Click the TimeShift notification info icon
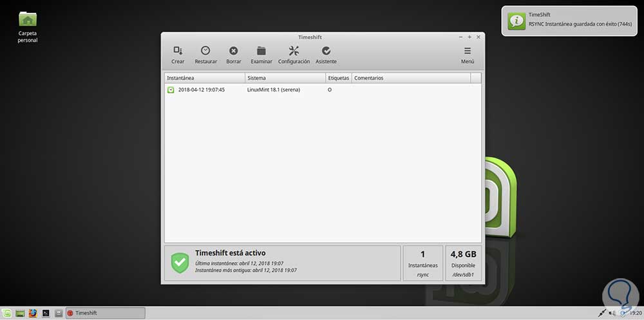 tap(516, 21)
